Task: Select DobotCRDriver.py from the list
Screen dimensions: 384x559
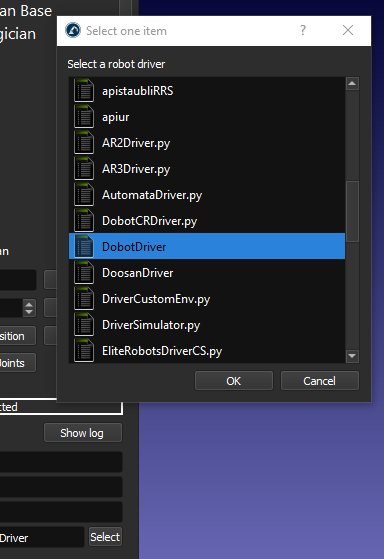Action: pyautogui.click(x=207, y=221)
